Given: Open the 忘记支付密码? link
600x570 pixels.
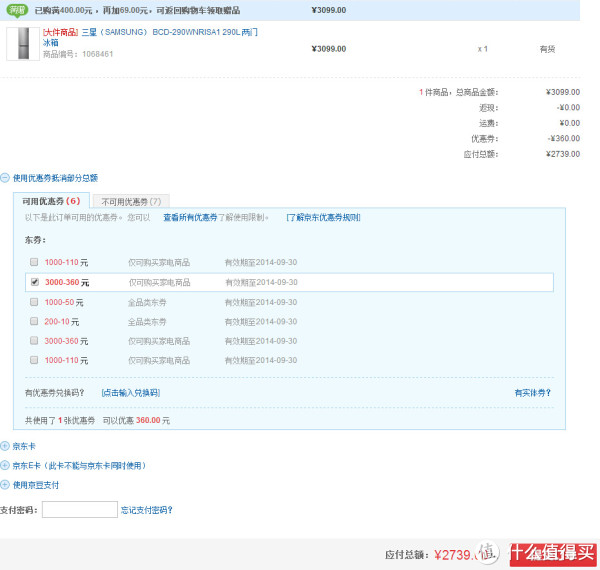Looking at the screenshot, I should pyautogui.click(x=147, y=510).
